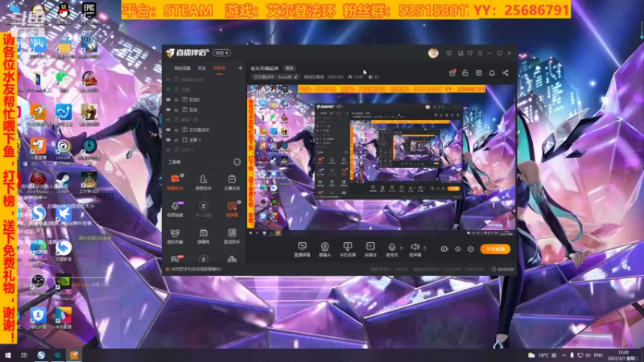
Task: Add a 手机投屏 phone mirroring source
Action: click(x=348, y=249)
